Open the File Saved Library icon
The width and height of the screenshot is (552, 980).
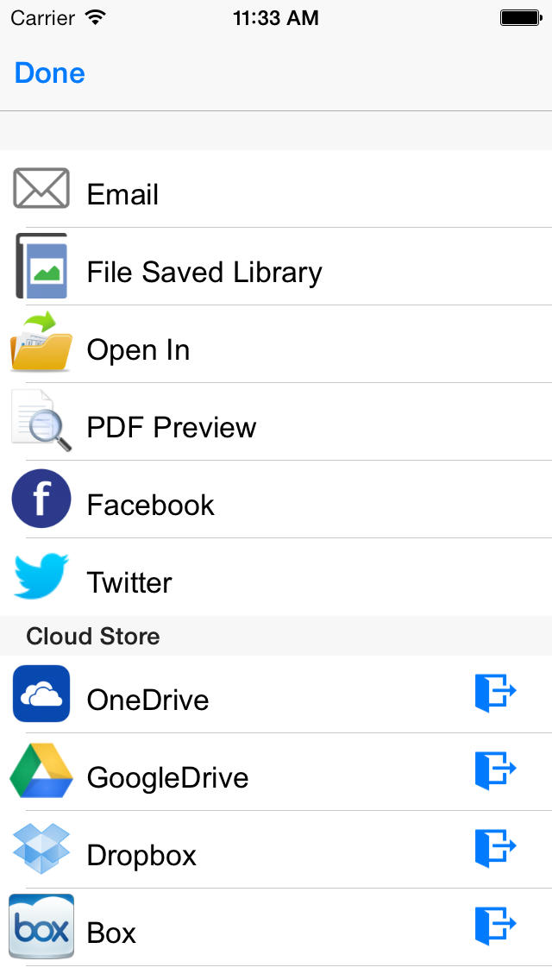point(41,266)
